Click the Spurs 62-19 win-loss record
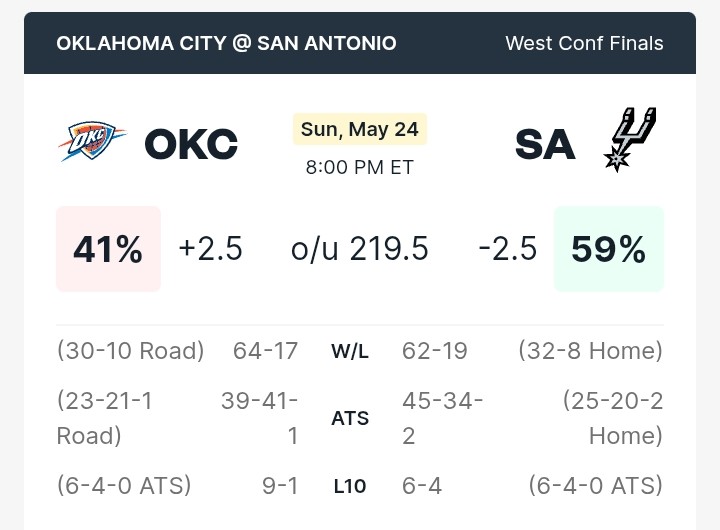720x530 pixels. point(434,351)
